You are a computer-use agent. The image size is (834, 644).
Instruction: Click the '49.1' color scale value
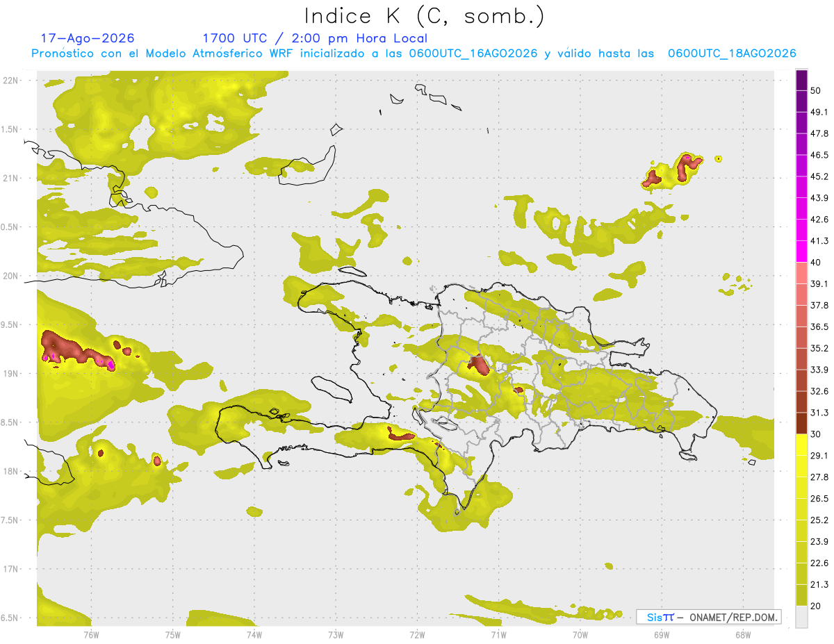tap(819, 112)
